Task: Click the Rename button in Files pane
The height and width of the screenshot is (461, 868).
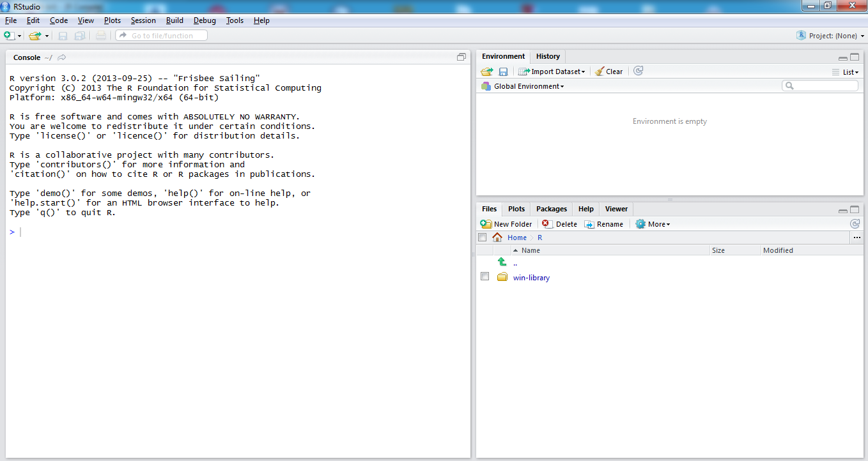Action: click(x=603, y=224)
